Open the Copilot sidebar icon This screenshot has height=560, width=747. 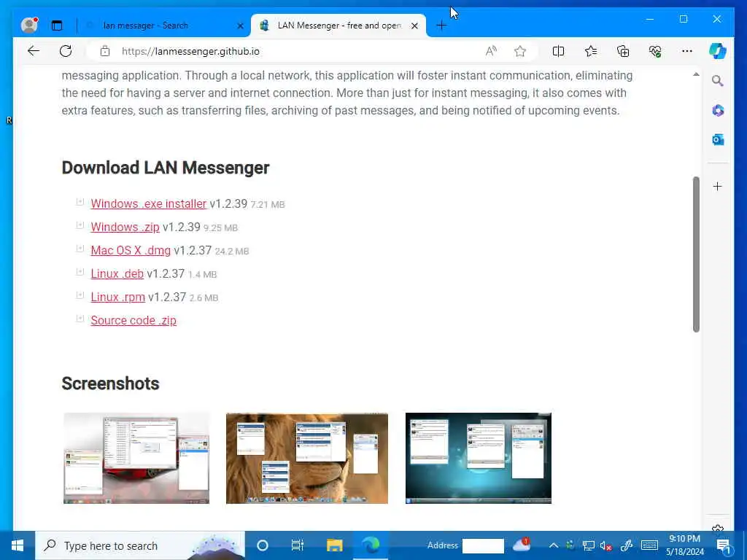(718, 51)
